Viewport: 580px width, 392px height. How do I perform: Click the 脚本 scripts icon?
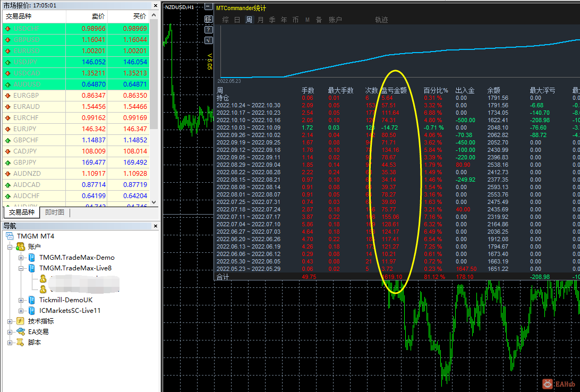pyautogui.click(x=20, y=343)
